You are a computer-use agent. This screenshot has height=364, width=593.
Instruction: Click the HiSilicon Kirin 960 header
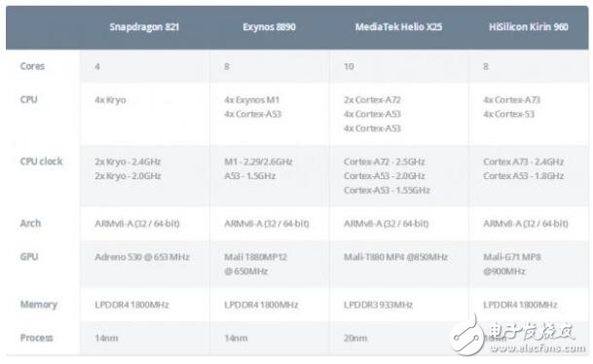[x=529, y=27]
